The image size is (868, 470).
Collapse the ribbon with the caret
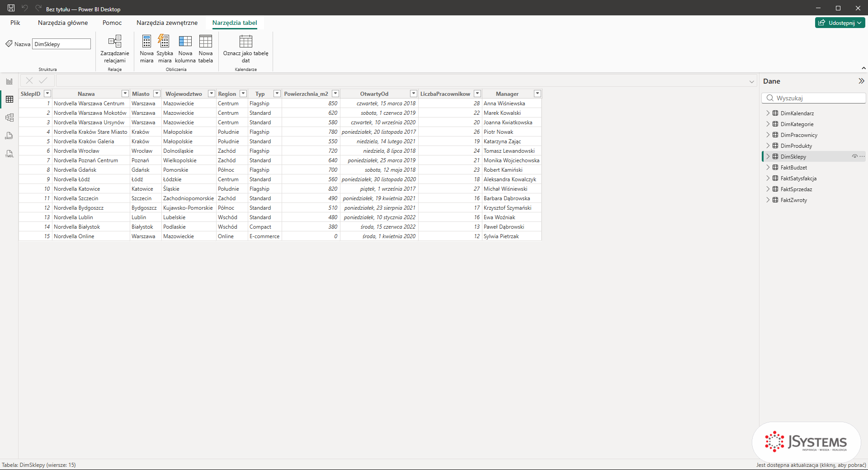[863, 68]
